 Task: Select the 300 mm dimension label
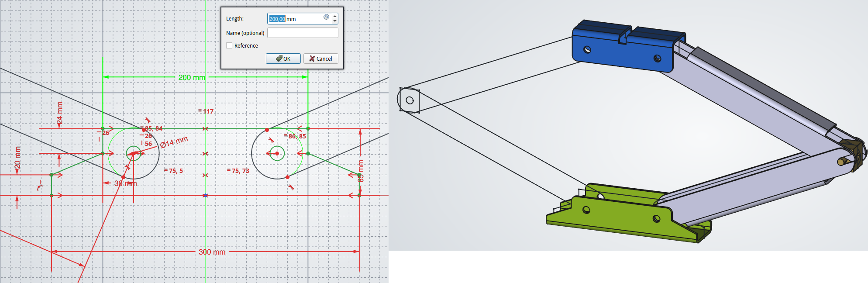tap(212, 252)
